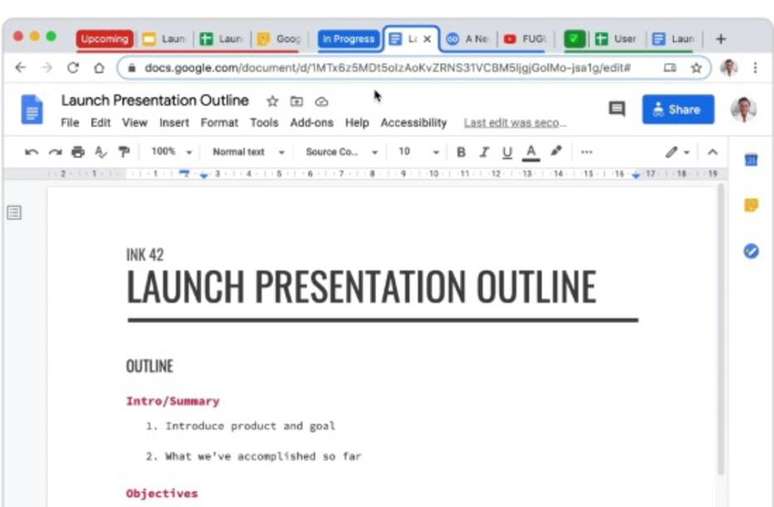Star the Launch Presentation Outline document

click(x=272, y=101)
